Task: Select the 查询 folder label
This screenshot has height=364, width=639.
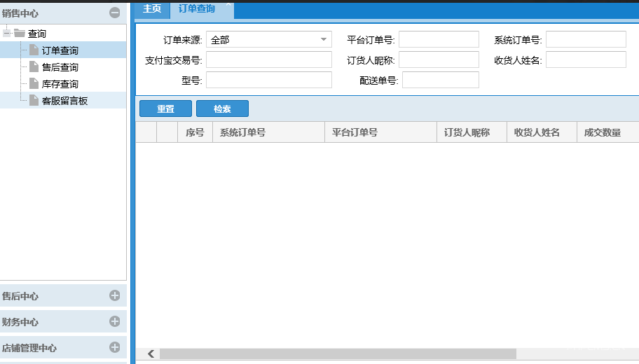Action: tap(36, 34)
